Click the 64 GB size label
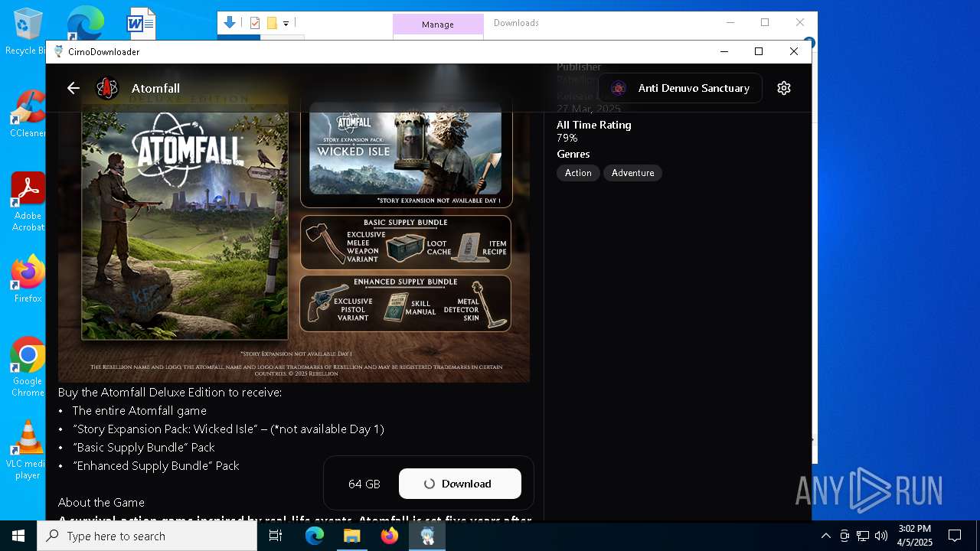This screenshot has height=551, width=980. point(364,484)
